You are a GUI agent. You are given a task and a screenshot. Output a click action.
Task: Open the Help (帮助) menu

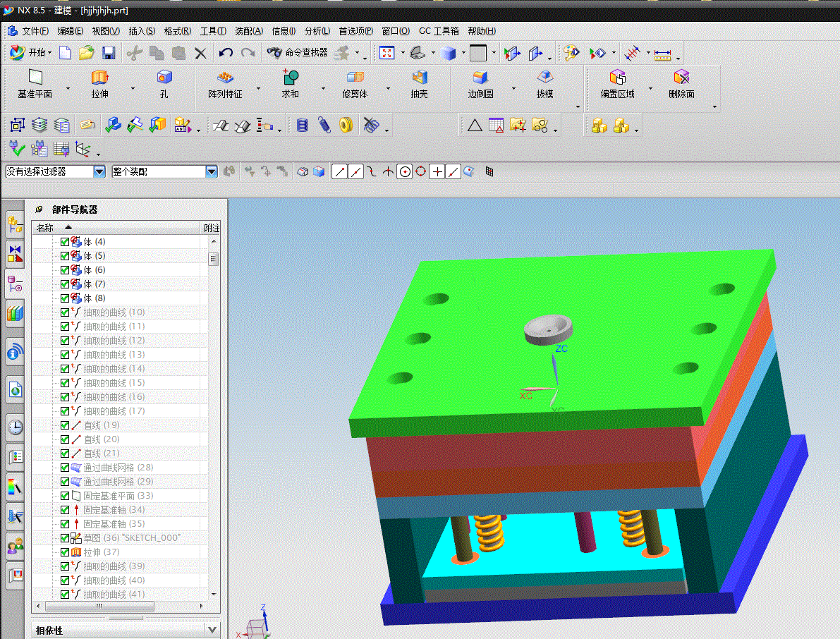(482, 31)
